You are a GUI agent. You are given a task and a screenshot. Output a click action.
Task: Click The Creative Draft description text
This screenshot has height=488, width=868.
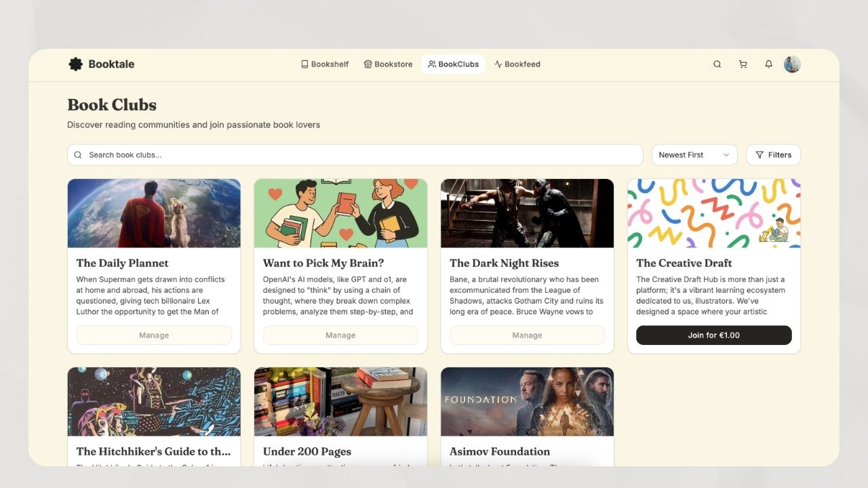coord(711,296)
